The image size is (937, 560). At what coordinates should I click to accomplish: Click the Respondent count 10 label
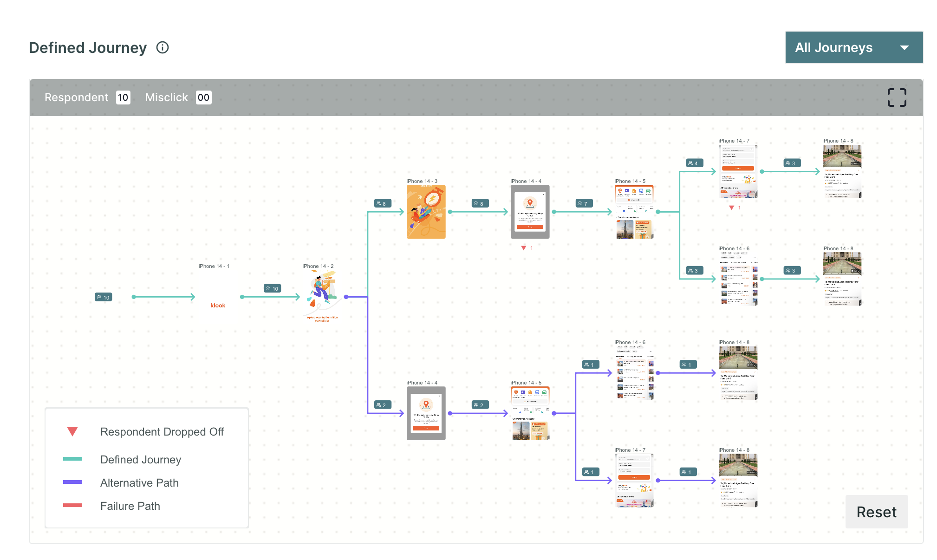[x=123, y=98]
